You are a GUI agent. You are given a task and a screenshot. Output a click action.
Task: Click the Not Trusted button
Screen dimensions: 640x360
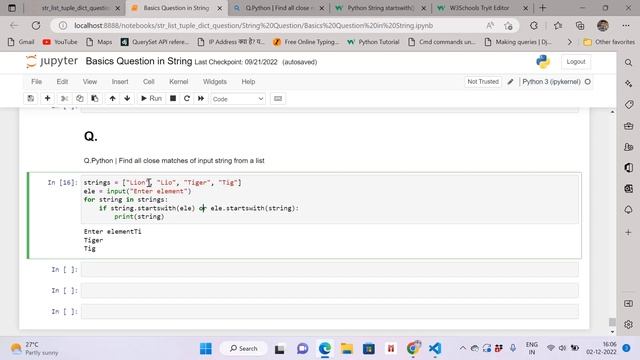pos(483,82)
